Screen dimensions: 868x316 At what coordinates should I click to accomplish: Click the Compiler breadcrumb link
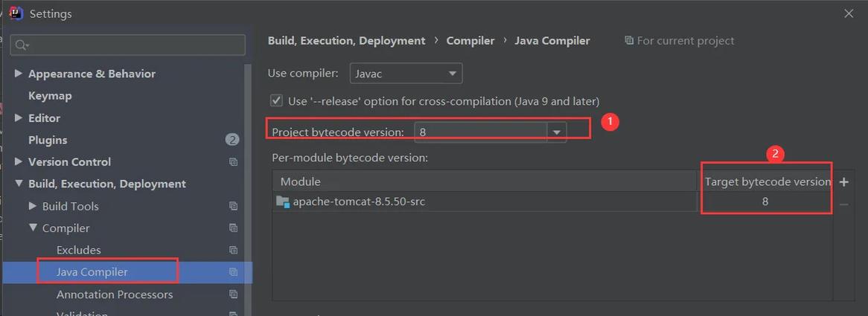coord(470,41)
